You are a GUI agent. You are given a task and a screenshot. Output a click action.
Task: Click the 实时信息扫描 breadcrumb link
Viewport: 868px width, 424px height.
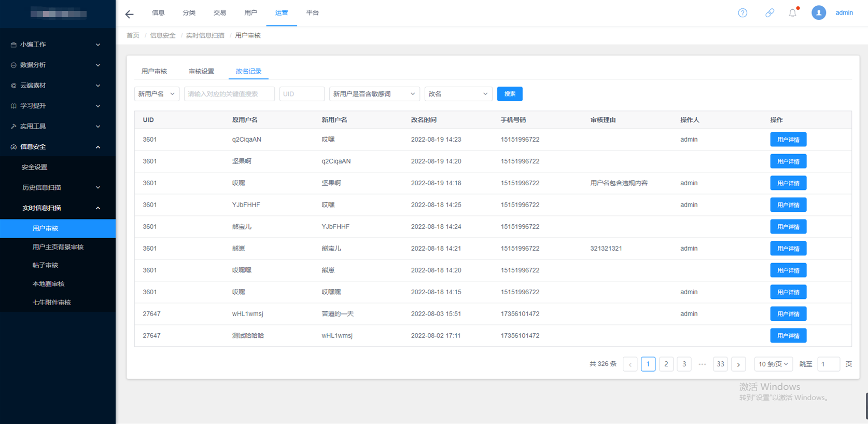click(x=205, y=35)
